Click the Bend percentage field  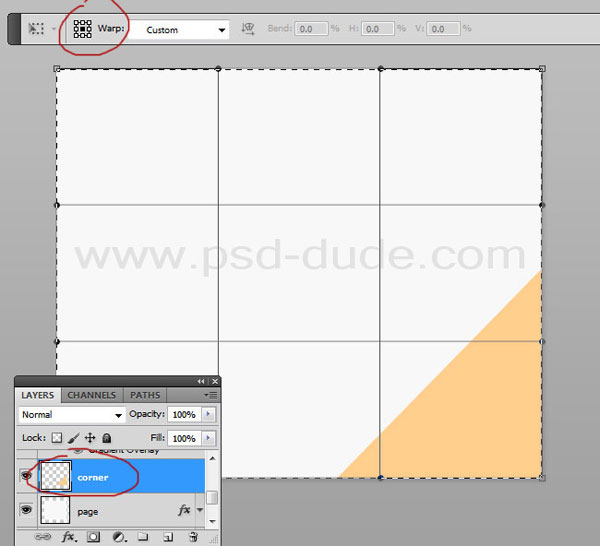(x=311, y=29)
